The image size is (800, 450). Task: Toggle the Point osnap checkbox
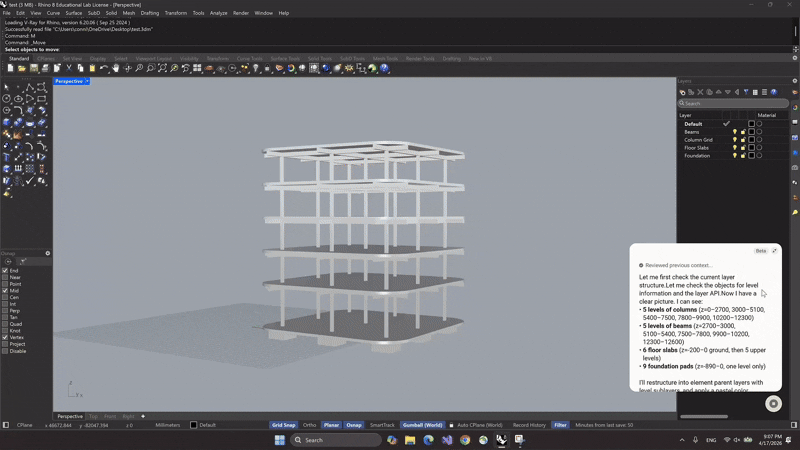click(5, 284)
